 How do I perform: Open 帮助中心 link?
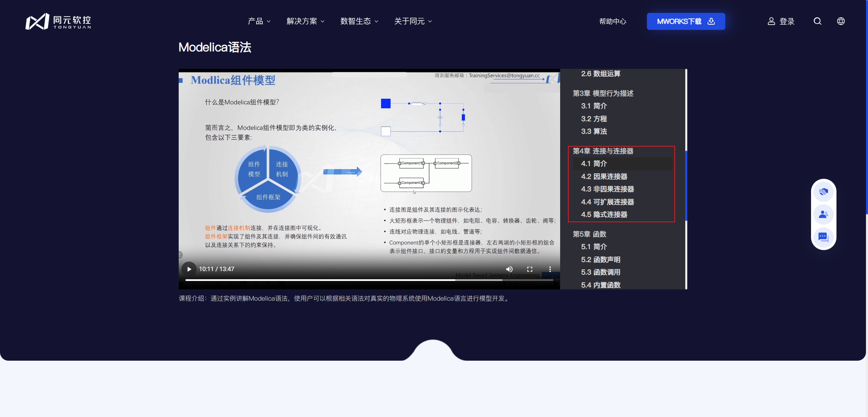(613, 21)
